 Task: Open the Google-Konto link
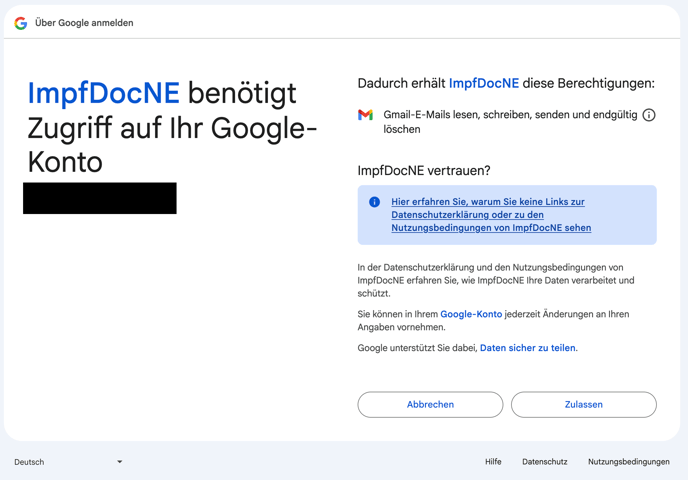(471, 314)
